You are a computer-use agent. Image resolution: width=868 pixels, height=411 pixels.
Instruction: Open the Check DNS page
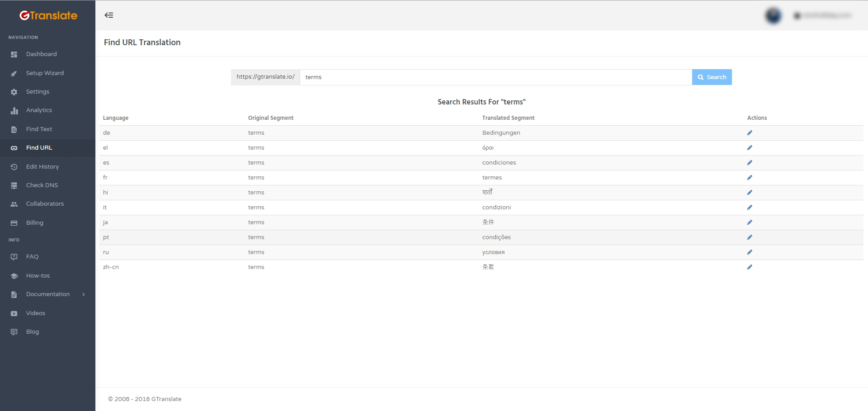click(x=42, y=185)
